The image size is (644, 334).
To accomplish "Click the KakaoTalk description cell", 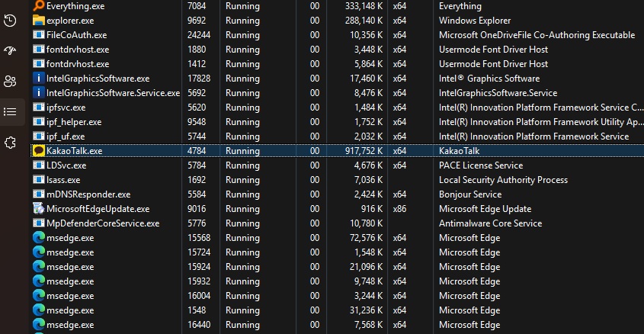I will click(x=459, y=151).
